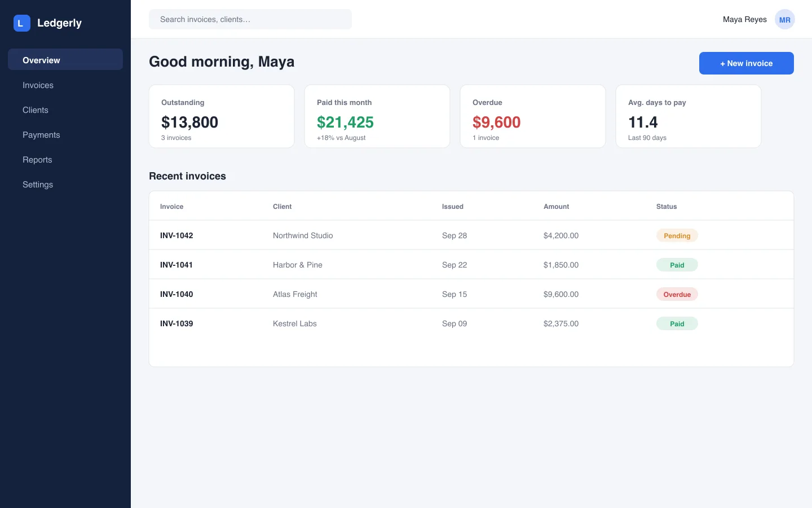
Task: Click the Sep 22 issued date
Action: pyautogui.click(x=454, y=265)
